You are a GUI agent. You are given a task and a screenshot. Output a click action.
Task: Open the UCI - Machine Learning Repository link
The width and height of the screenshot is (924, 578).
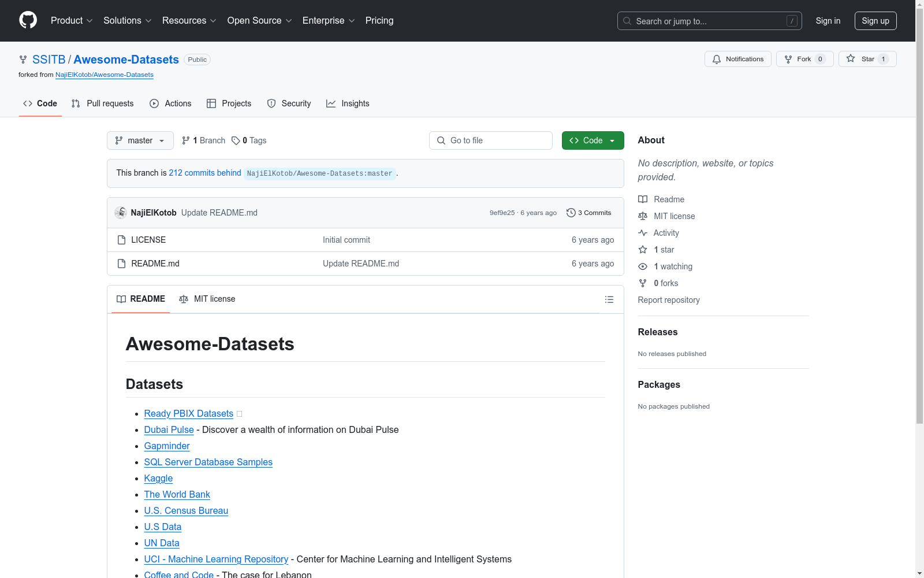(x=216, y=559)
